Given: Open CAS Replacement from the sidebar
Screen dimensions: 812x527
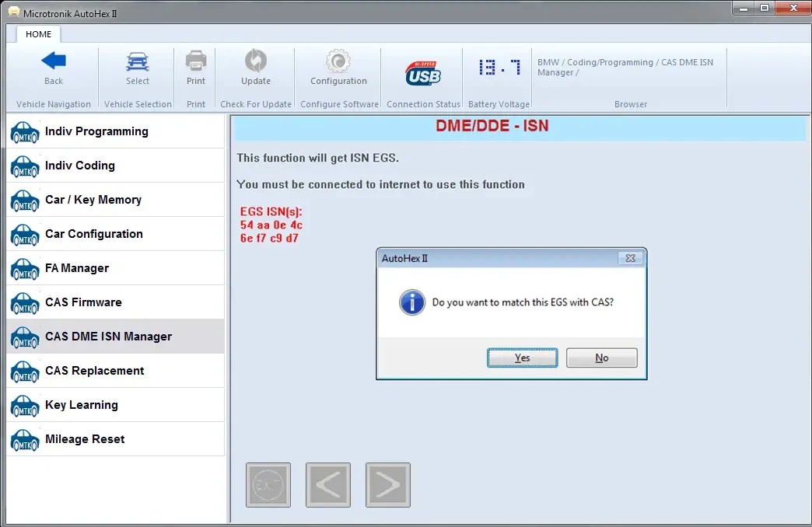Looking at the screenshot, I should pos(115,371).
